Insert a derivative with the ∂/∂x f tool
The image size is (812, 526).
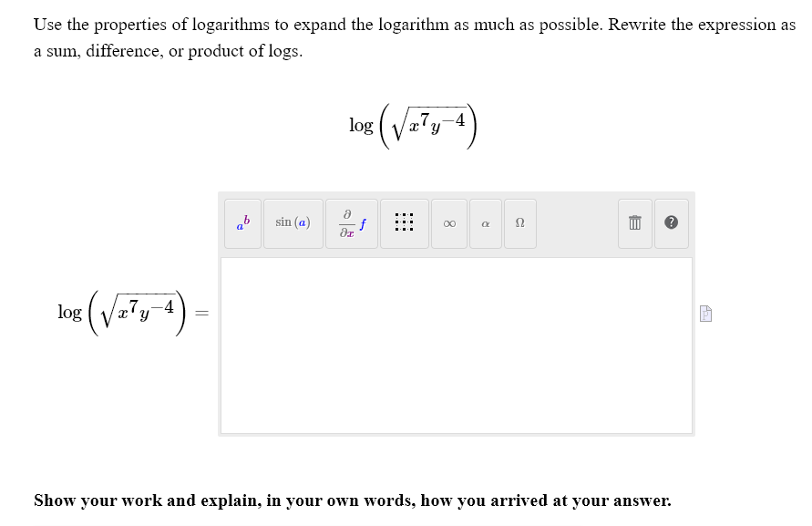[x=351, y=222]
